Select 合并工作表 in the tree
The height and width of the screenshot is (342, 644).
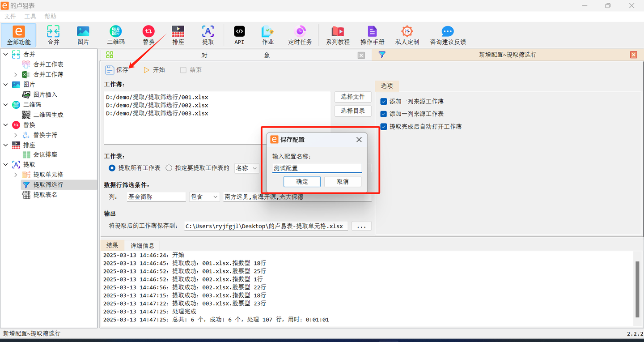pyautogui.click(x=48, y=64)
